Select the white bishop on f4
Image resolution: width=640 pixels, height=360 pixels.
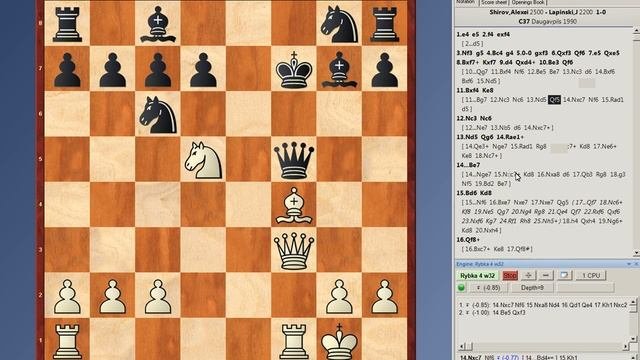(x=293, y=205)
